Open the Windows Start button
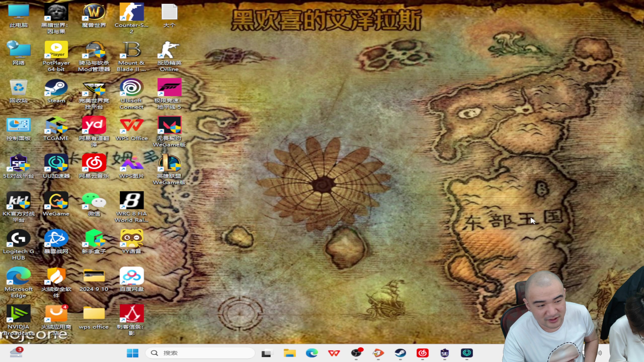 pos(133,353)
